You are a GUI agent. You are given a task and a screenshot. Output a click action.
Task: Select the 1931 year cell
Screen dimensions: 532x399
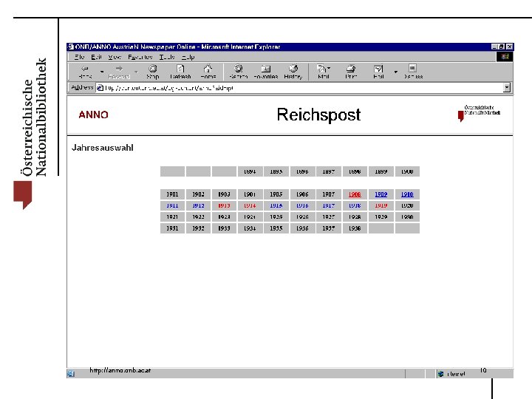tap(172, 228)
